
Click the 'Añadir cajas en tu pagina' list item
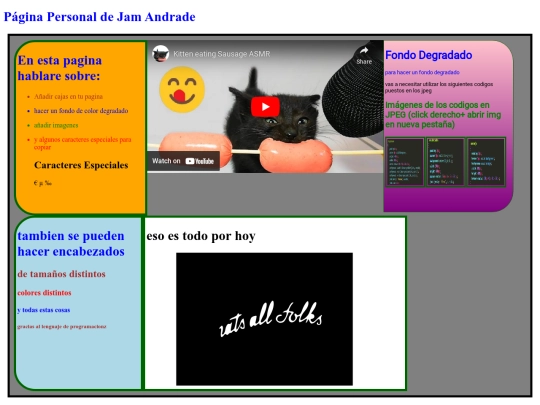68,96
